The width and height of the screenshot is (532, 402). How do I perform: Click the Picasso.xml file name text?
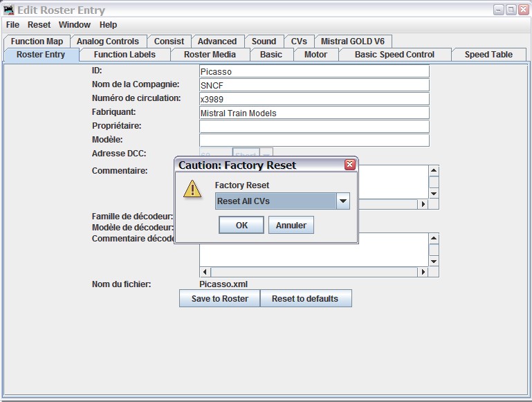pos(223,284)
